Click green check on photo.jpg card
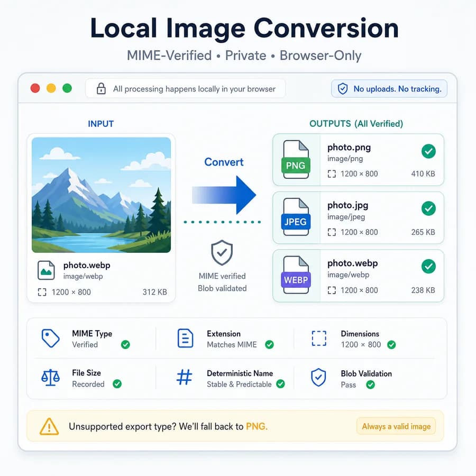Screen dimensions: 476x476 coord(428,208)
